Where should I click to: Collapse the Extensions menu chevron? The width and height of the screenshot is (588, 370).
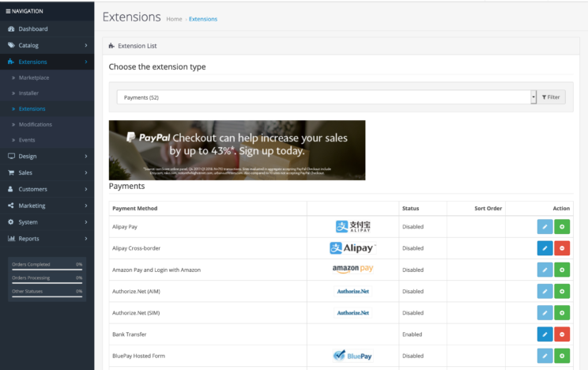pos(86,62)
